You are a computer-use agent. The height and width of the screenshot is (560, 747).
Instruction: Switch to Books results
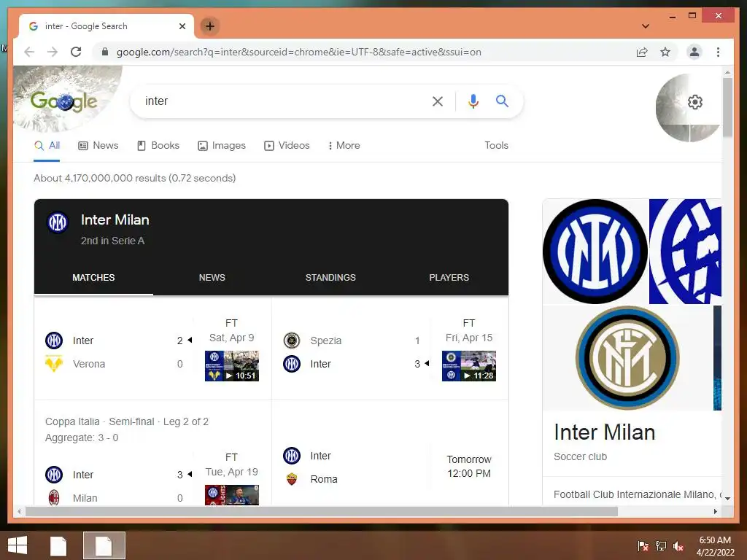158,146
